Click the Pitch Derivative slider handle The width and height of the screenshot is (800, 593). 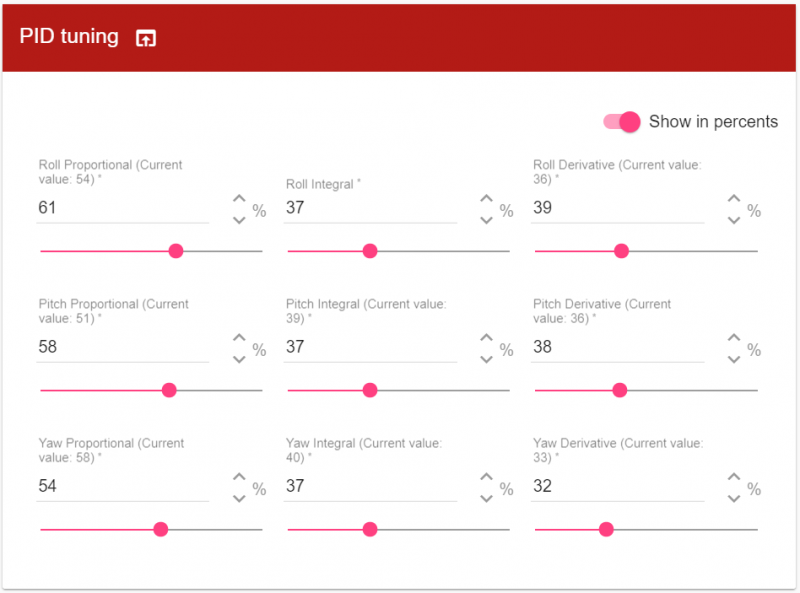[x=619, y=390]
